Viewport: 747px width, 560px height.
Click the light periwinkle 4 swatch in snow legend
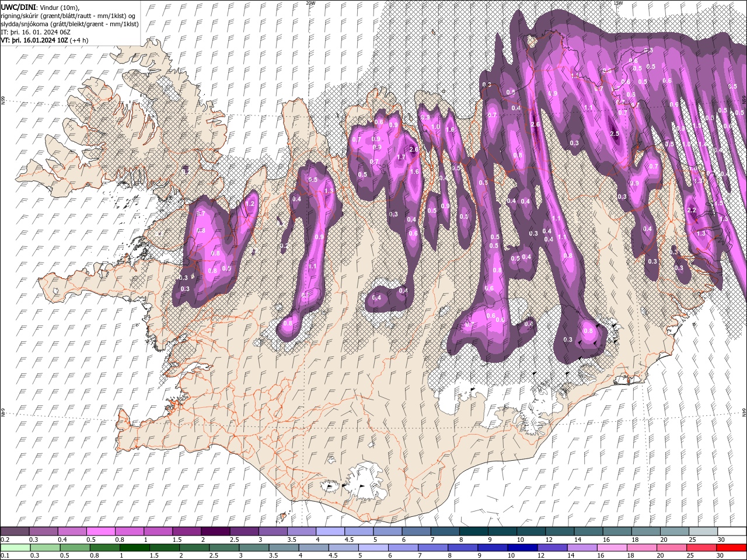click(x=330, y=531)
